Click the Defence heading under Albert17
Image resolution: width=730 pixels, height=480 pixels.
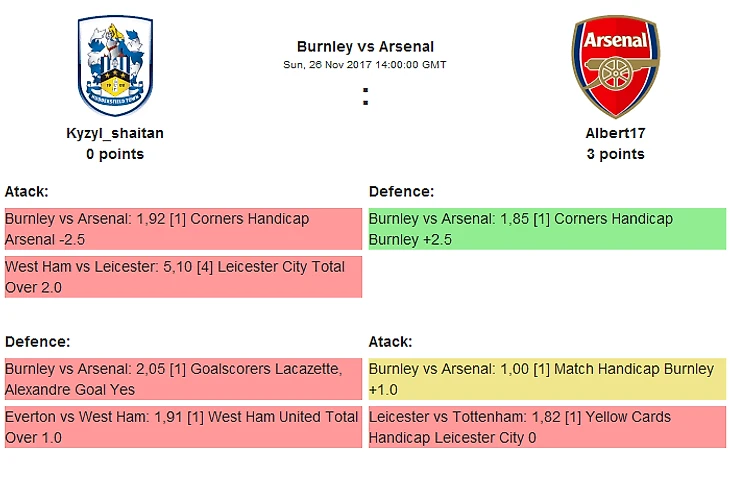pos(402,191)
